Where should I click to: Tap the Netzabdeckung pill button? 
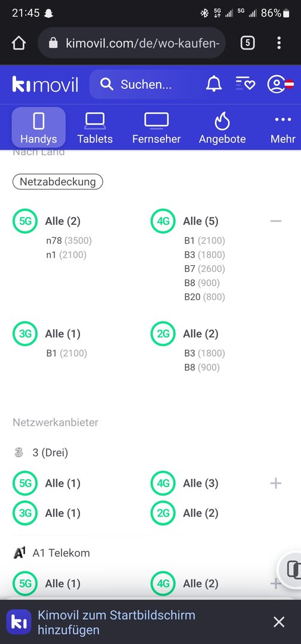(x=57, y=181)
